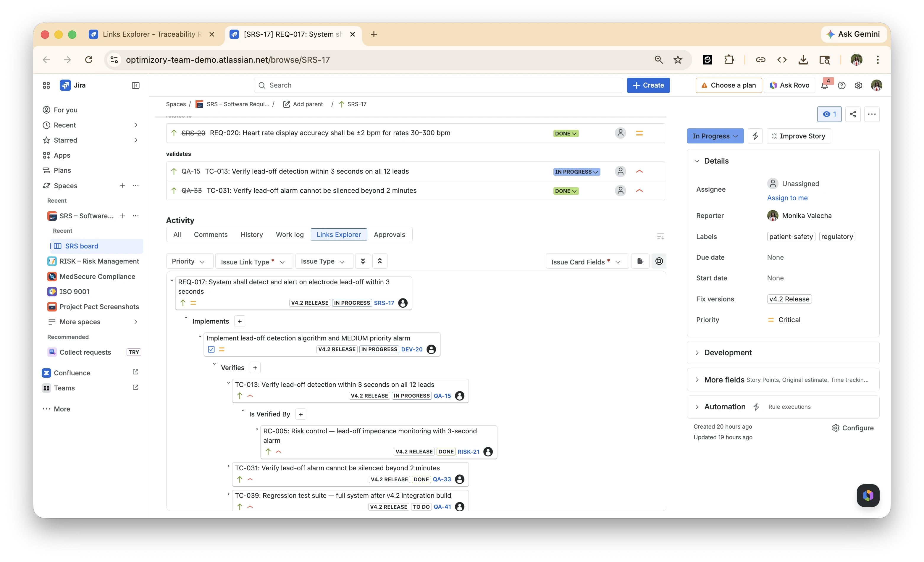Change QA-15 status from In Progress
The height and width of the screenshot is (562, 924).
[576, 172]
